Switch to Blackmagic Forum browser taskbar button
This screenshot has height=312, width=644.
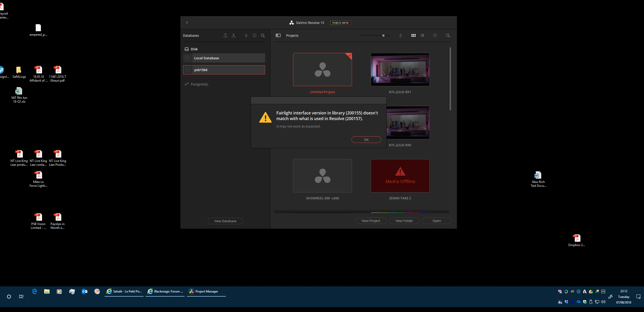pos(165,291)
